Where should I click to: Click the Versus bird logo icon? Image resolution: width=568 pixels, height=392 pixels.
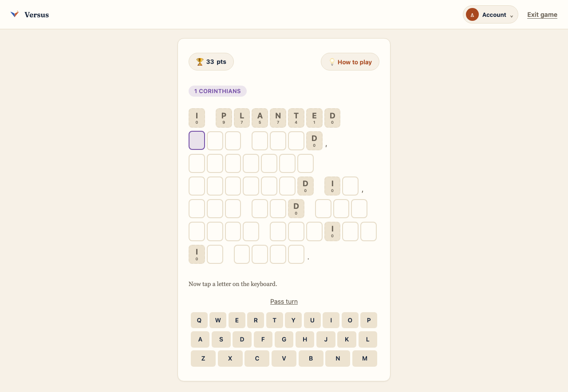(15, 14)
